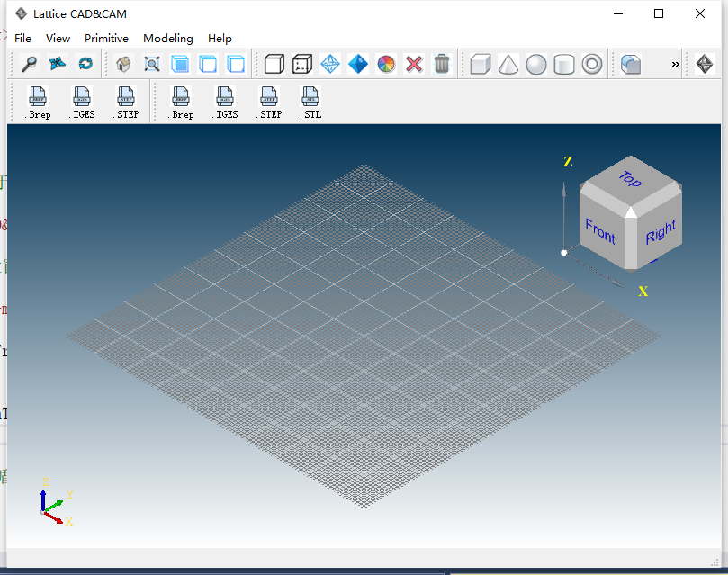Viewport: 728px width, 575px height.
Task: Click Top face of the view cube
Action: (630, 179)
